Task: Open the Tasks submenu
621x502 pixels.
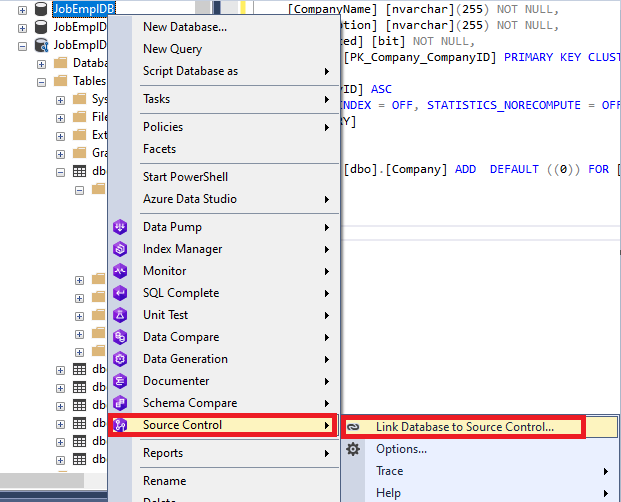Action: coord(224,99)
